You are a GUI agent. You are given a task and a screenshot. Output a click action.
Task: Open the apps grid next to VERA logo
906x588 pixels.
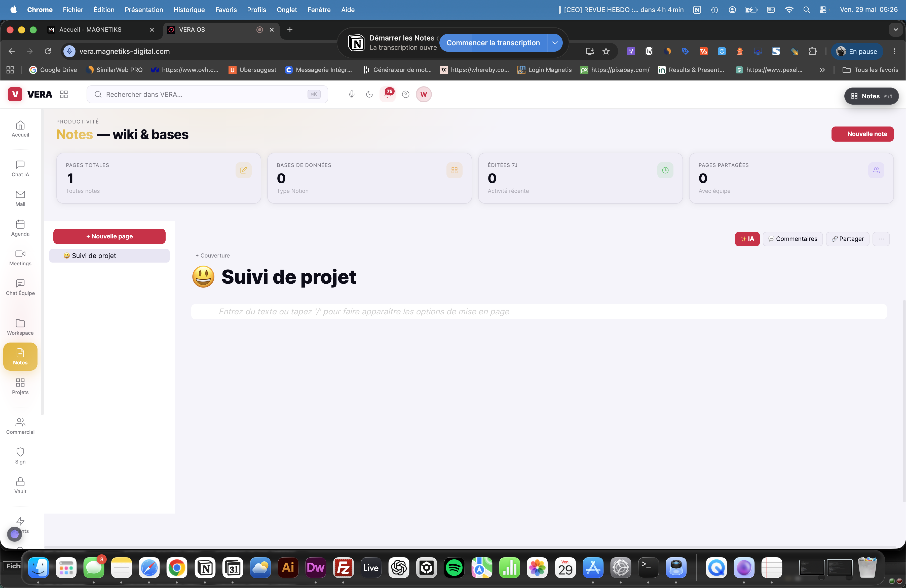point(64,94)
